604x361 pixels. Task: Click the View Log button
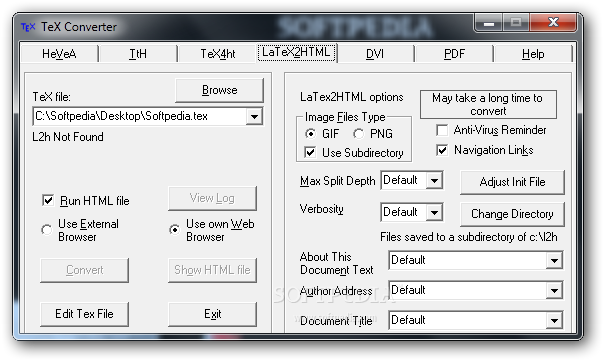212,198
